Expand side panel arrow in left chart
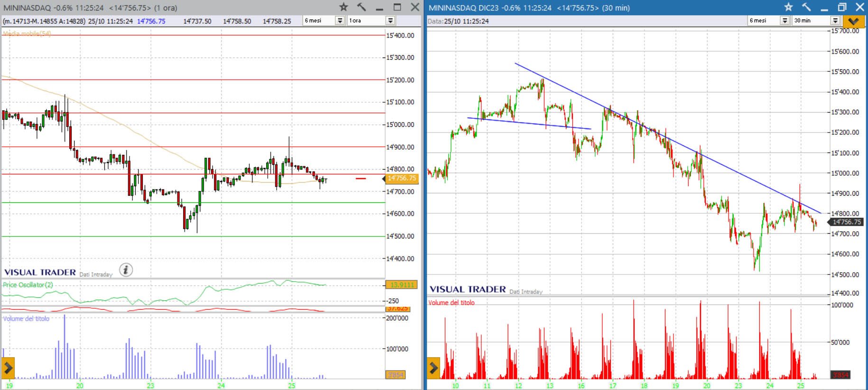868x390 pixels. [x=8, y=368]
